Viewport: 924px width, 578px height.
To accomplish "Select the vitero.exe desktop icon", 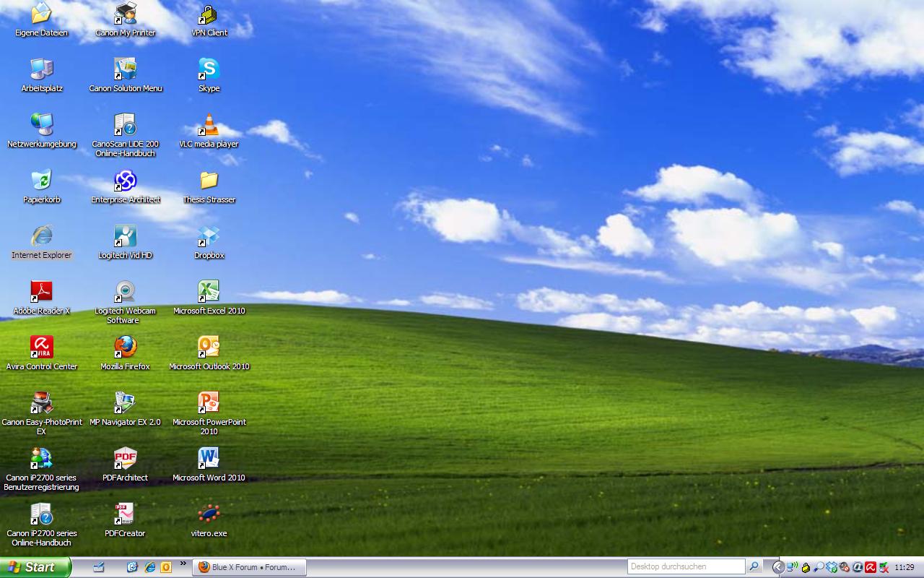I will (209, 521).
